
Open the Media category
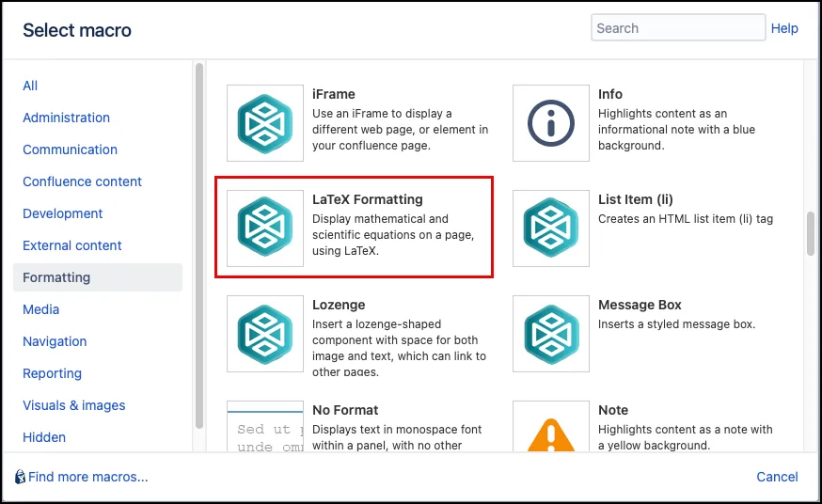click(x=40, y=309)
